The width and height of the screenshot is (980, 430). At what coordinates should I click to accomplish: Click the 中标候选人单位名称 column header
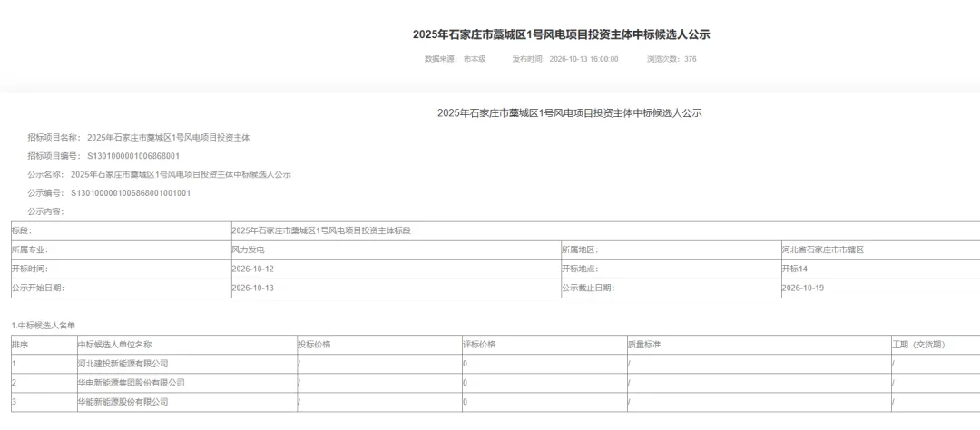pyautogui.click(x=187, y=345)
